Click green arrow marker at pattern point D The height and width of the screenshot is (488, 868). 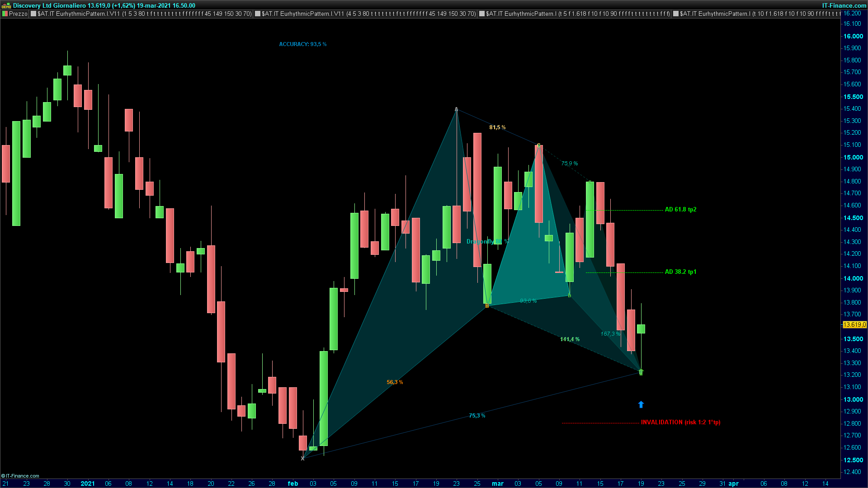pos(641,372)
